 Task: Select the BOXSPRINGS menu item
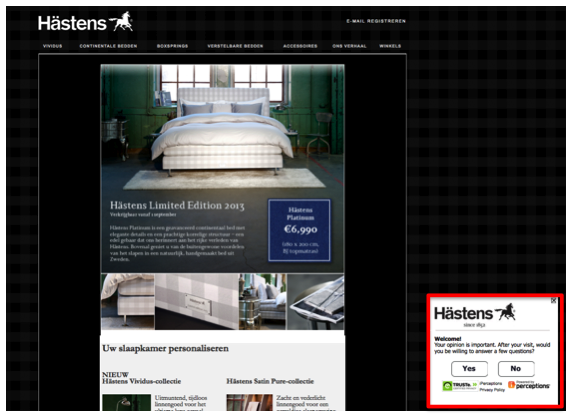(x=172, y=46)
